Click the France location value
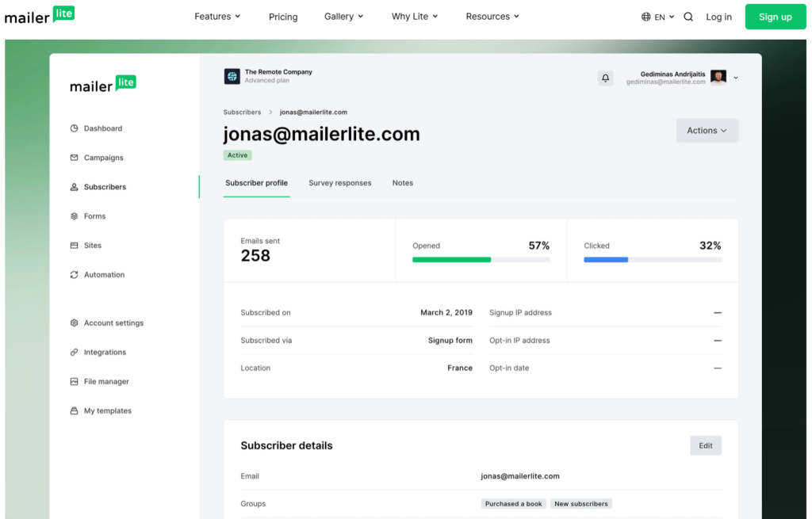812x519 pixels. pyautogui.click(x=460, y=368)
